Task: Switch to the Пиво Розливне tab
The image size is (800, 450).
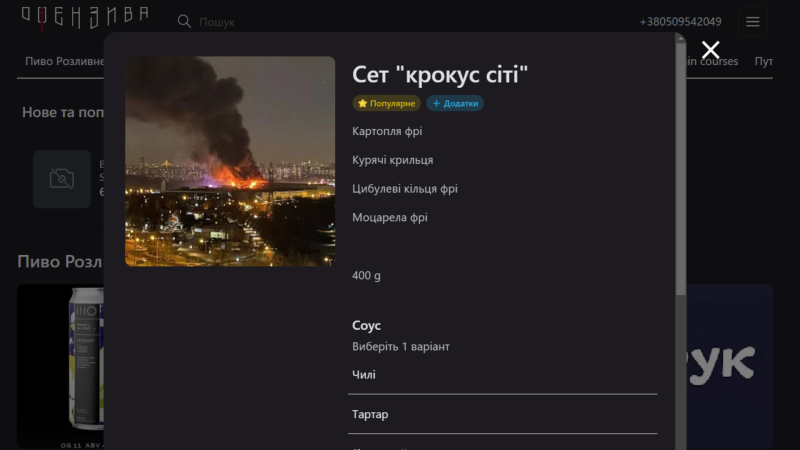Action: pyautogui.click(x=64, y=61)
